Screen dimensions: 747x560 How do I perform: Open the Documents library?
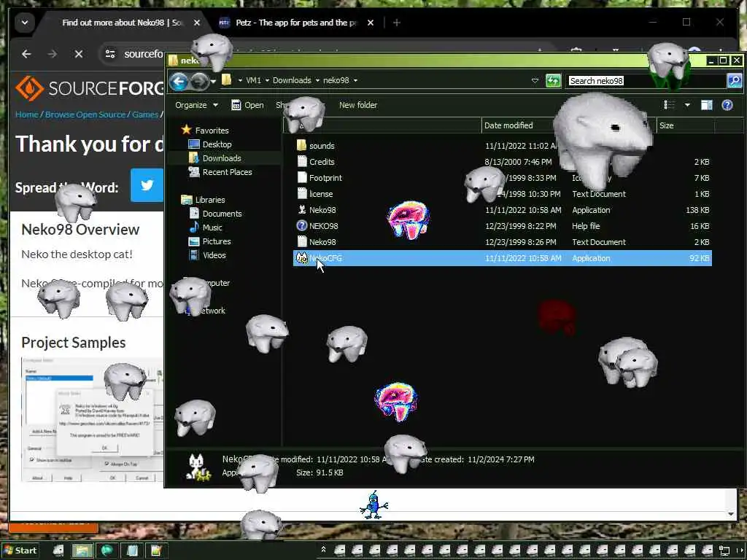[215, 214]
